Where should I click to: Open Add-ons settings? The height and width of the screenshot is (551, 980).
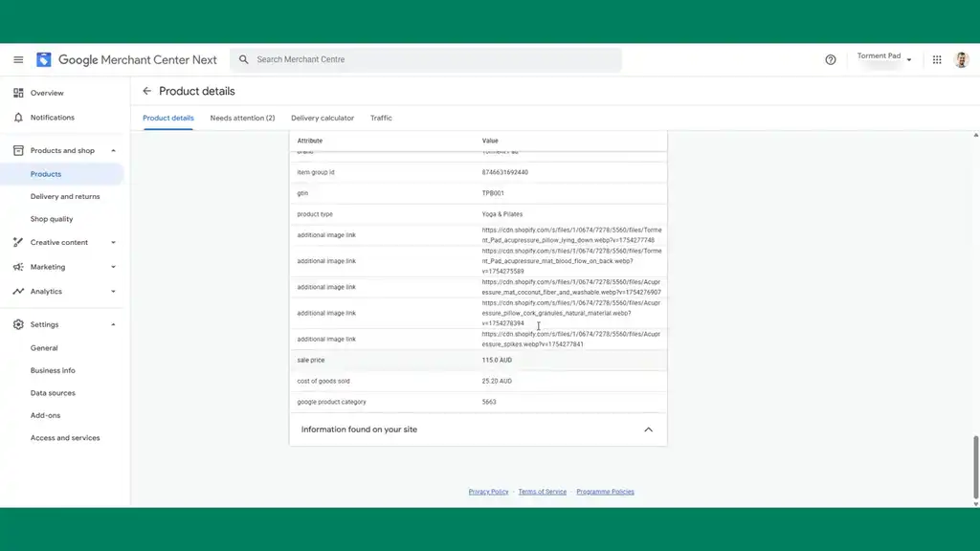point(45,415)
